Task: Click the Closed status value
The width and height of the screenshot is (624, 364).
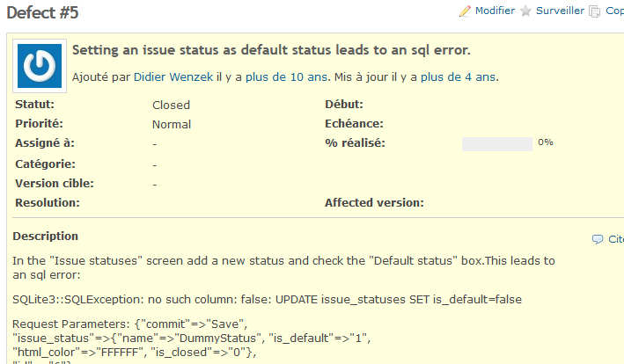Action: (171, 105)
